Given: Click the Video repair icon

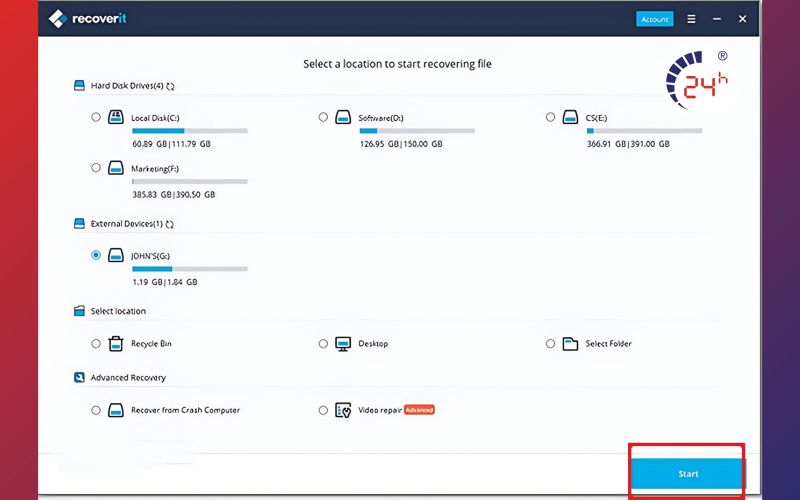Looking at the screenshot, I should 343,410.
